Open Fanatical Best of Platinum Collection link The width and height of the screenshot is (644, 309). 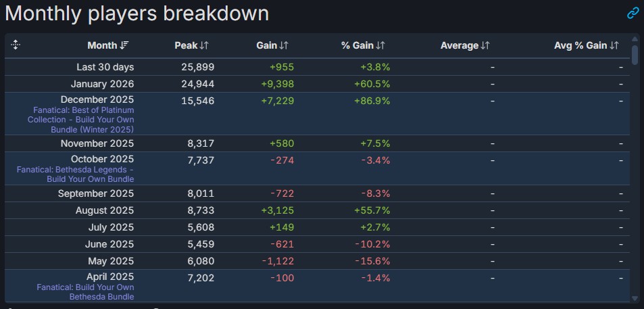tap(84, 119)
